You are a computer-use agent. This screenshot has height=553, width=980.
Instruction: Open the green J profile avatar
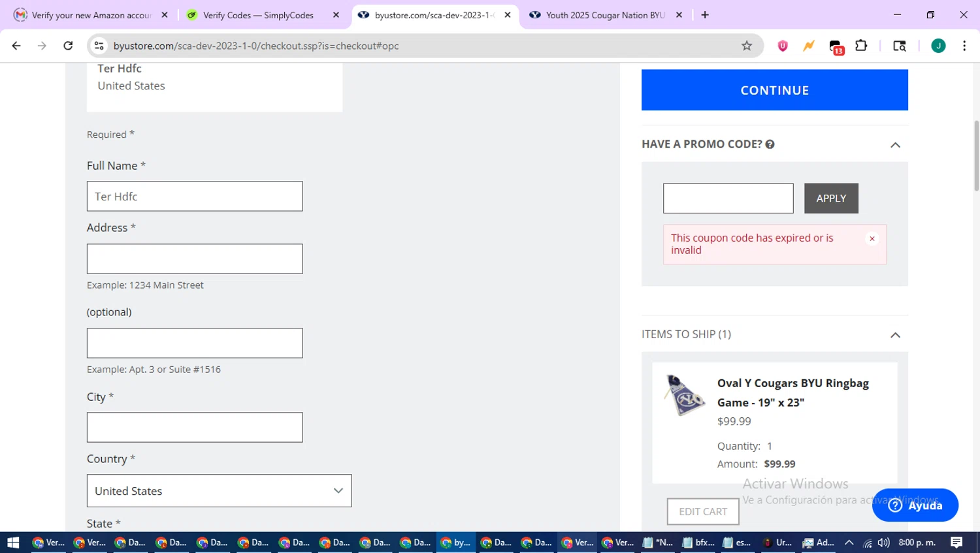(938, 46)
